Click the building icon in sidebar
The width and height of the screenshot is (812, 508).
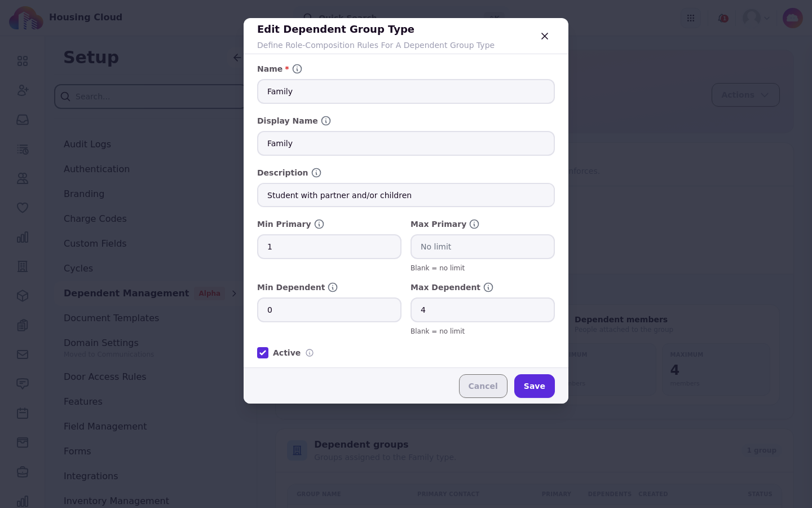(23, 266)
